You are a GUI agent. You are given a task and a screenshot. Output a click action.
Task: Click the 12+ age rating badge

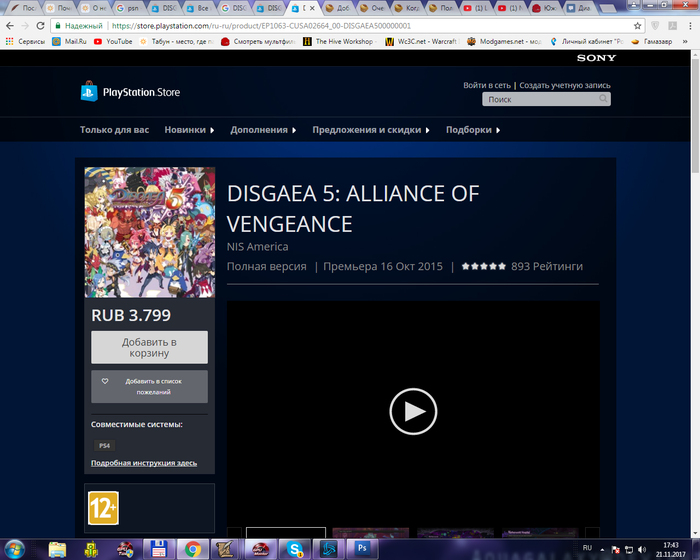click(100, 504)
